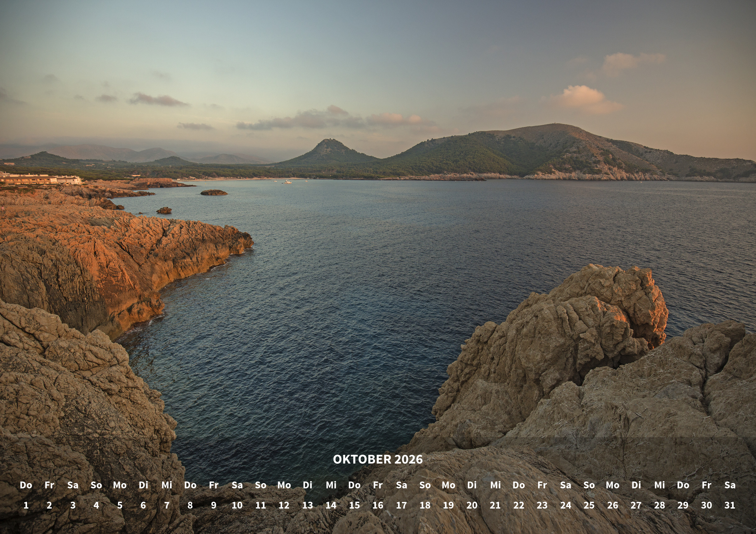Select the last date 31
Viewport: 756px width, 534px height.
730,505
